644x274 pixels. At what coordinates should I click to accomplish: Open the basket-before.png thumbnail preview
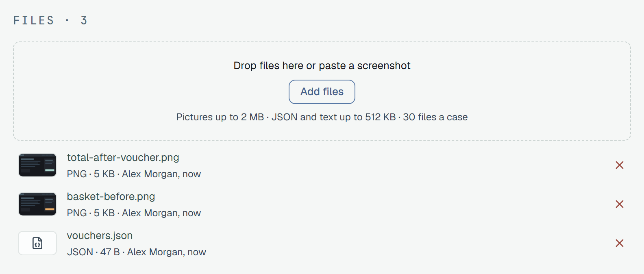[x=37, y=204]
